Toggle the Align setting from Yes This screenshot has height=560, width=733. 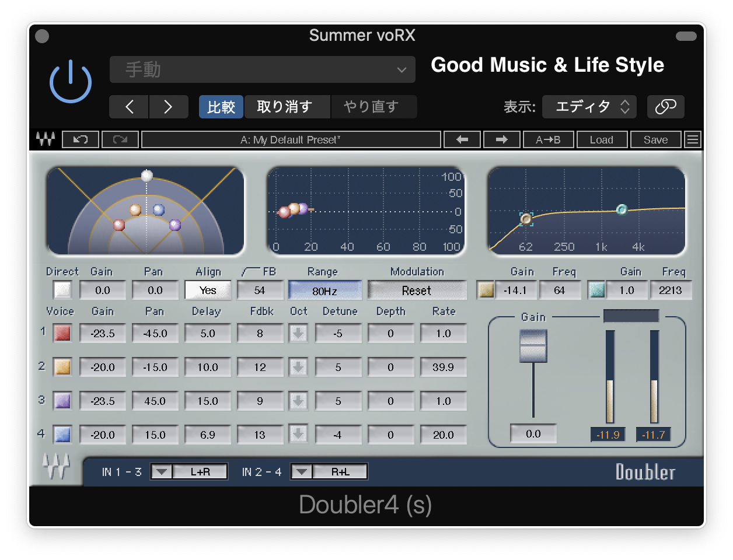click(x=207, y=290)
